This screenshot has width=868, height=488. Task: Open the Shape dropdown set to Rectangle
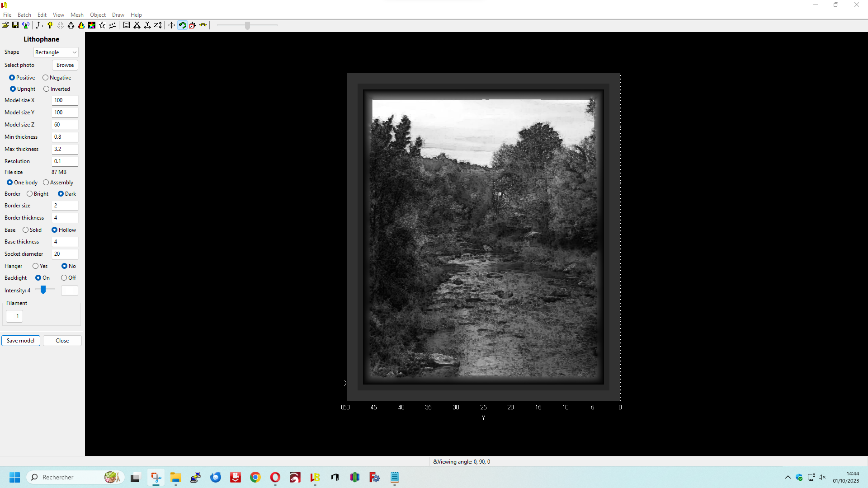point(56,52)
